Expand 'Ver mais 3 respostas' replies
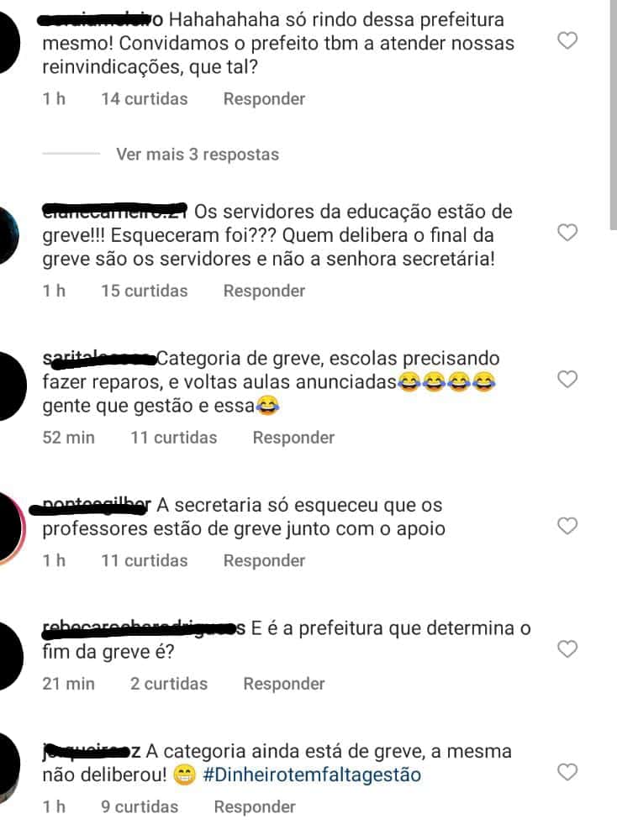This screenshot has width=617, height=840. tap(198, 155)
